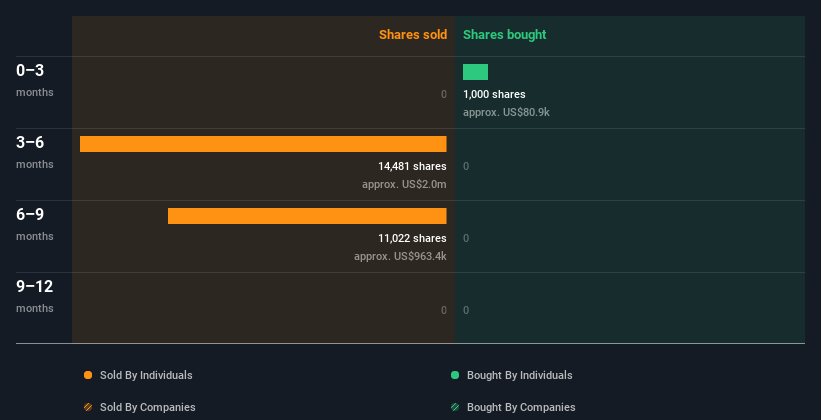Click the orange Sold By Individuals legend dot
Viewport: 821px width, 420px height.
88,375
